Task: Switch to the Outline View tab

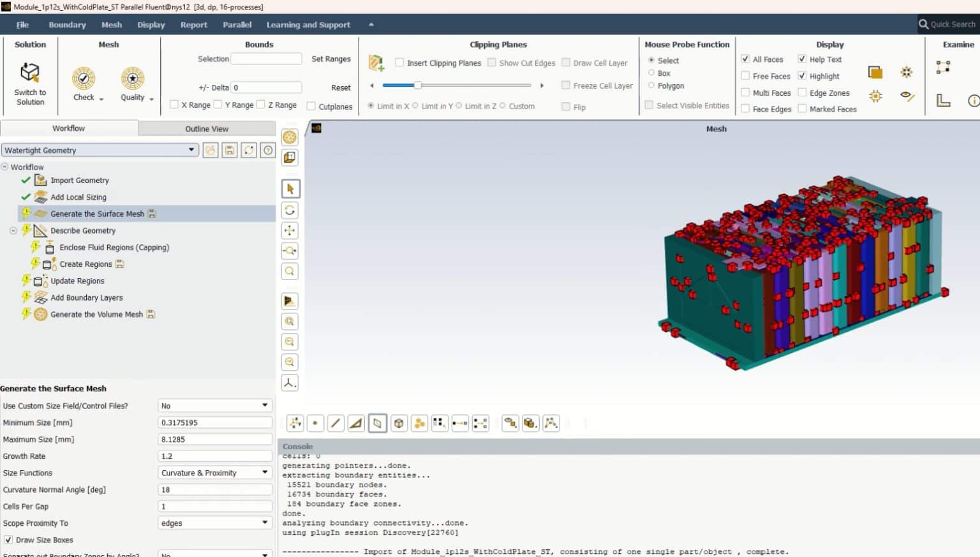Action: (x=206, y=128)
